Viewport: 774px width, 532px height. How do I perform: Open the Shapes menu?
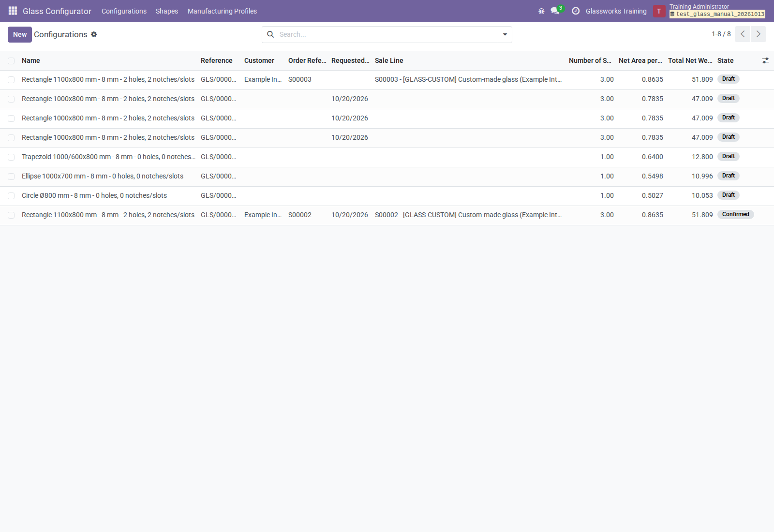167,11
